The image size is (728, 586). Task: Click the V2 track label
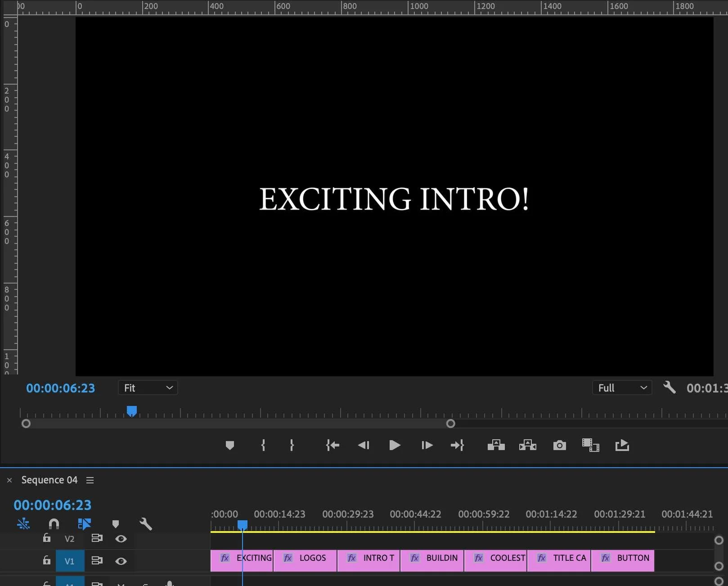click(69, 539)
